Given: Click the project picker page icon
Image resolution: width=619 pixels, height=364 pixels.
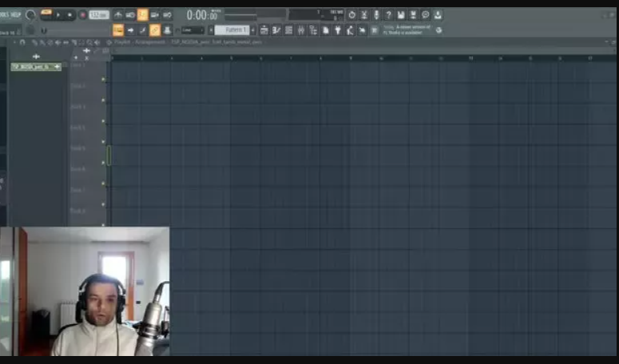Looking at the screenshot, I should coord(326,30).
